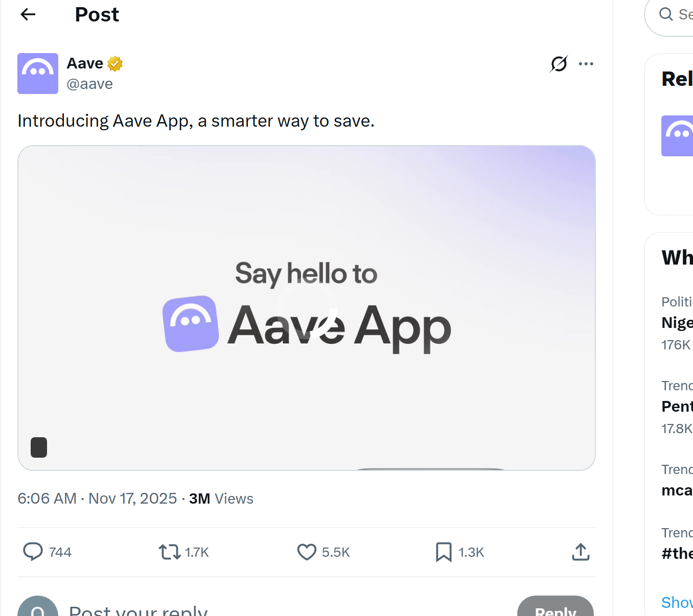This screenshot has height=616, width=693.
Task: Open the @aave profile handle
Action: 89,83
